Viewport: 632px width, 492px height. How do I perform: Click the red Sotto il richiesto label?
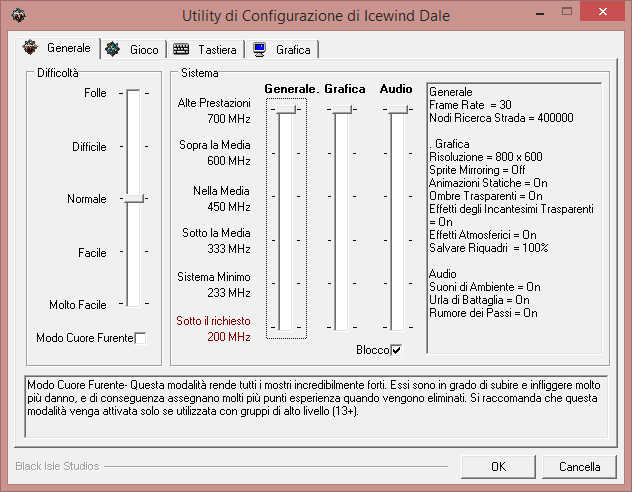[x=213, y=321]
